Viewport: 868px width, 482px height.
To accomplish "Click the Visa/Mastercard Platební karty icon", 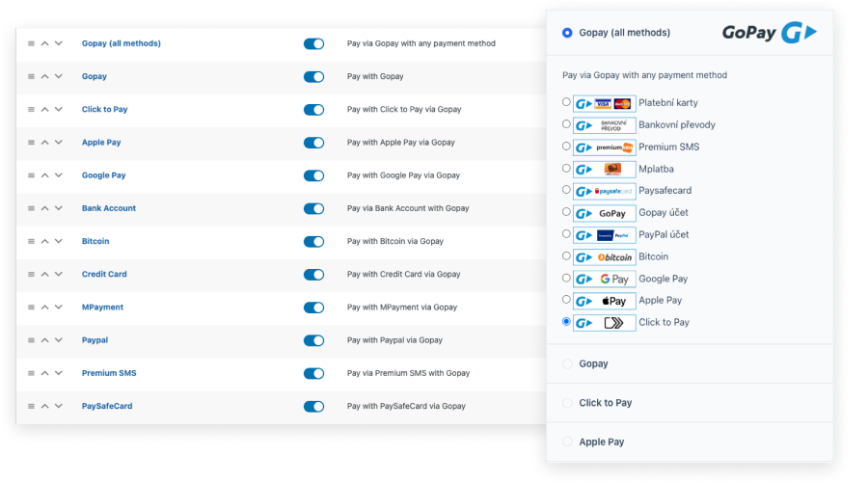I will [604, 103].
